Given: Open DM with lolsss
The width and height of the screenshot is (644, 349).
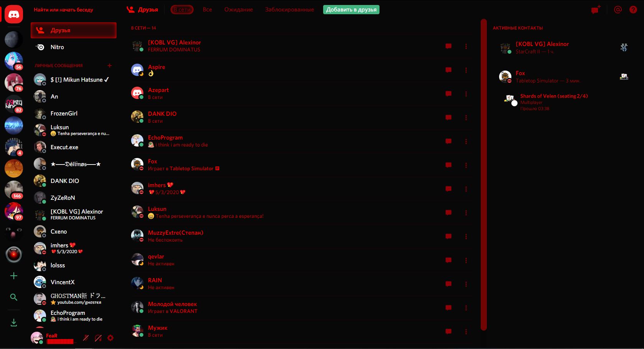Looking at the screenshot, I should point(74,265).
